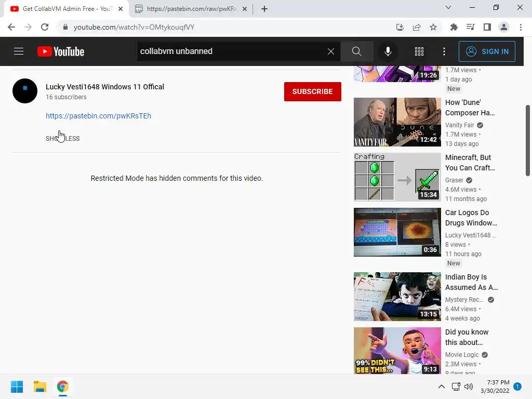Open the Lucky Vesti1648 channel avatar

pyautogui.click(x=25, y=91)
